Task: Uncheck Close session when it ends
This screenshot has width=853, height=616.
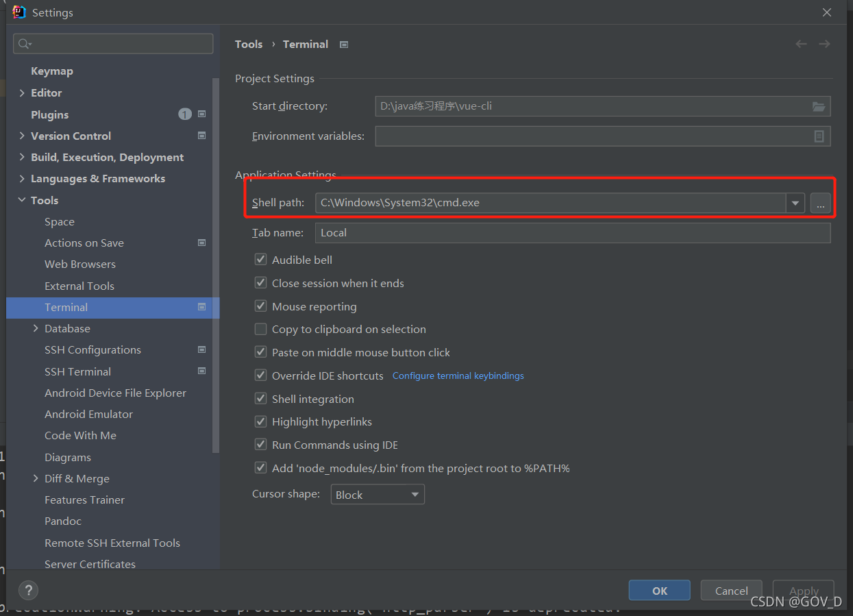Action: 260,283
